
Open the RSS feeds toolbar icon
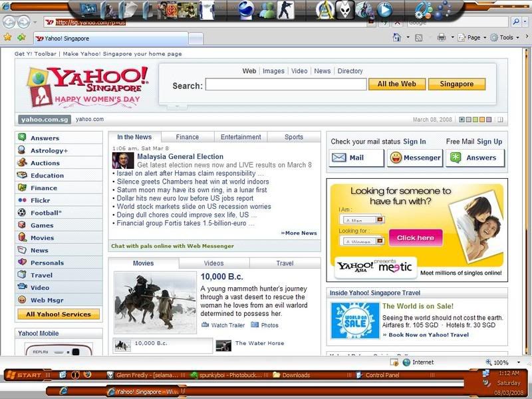pos(419,38)
